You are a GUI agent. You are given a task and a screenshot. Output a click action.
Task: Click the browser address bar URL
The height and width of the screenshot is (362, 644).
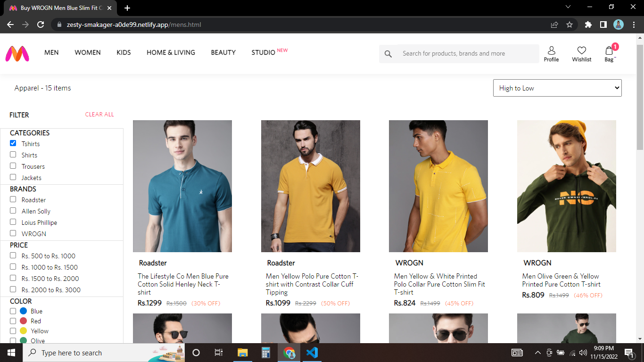coord(134,25)
